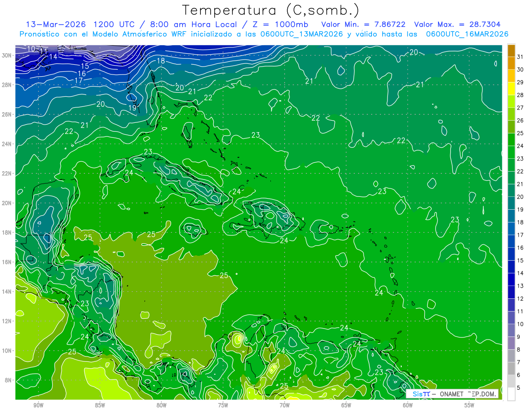The height and width of the screenshot is (411, 532).
Task: Click the '18N' latitude axis label
Action: (x=7, y=232)
